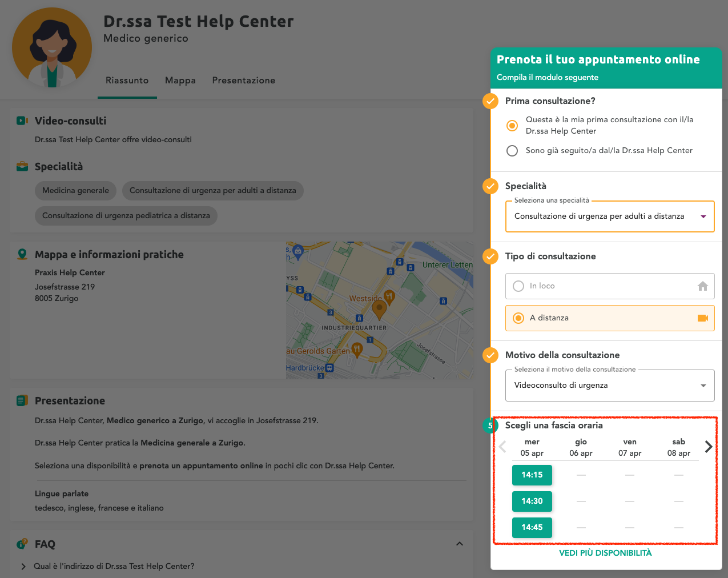Expand the Dr.ssa address FAQ question
The image size is (728, 578).
(x=114, y=566)
